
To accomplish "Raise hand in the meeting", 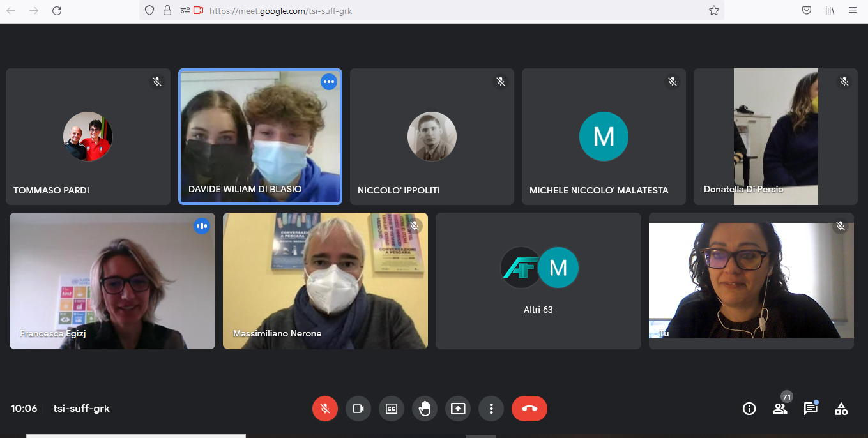I will pos(425,409).
